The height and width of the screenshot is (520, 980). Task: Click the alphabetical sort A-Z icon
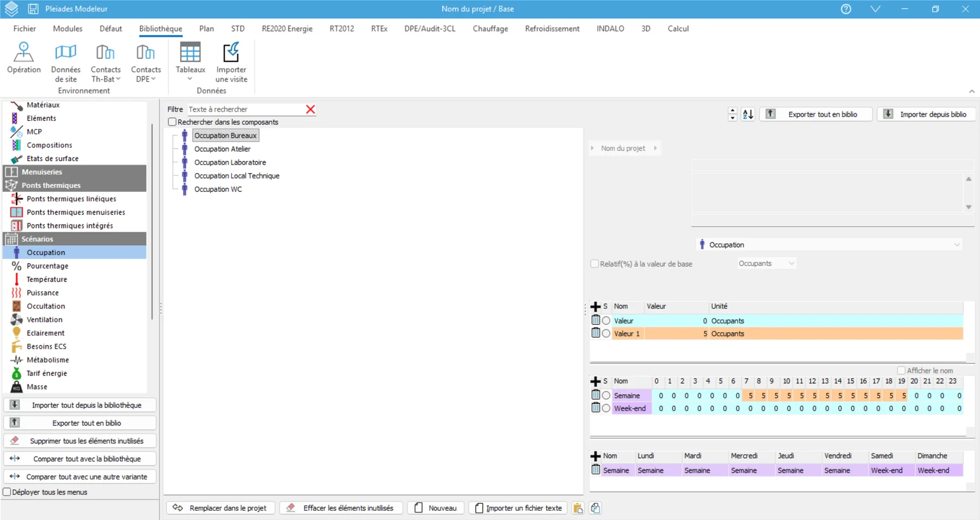tap(748, 114)
